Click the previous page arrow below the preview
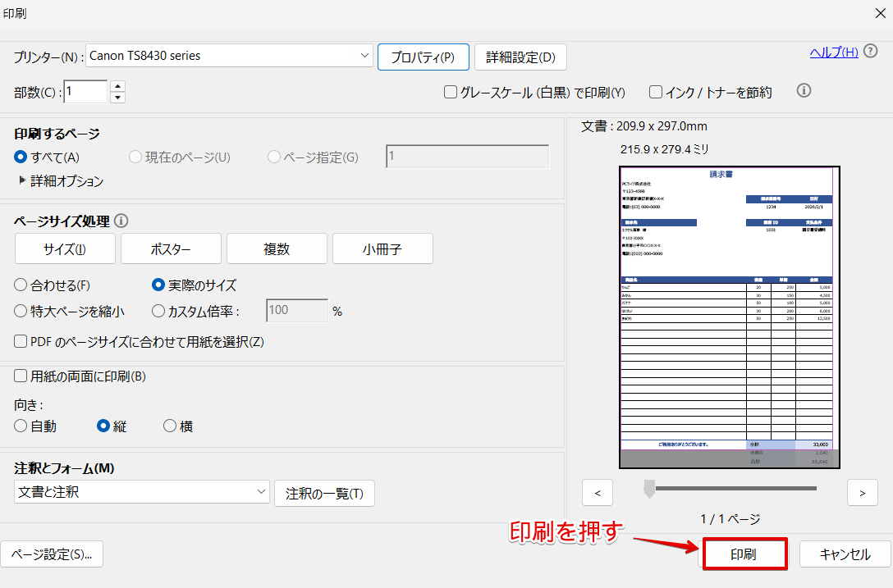Screen dimensions: 893x588 pos(597,492)
